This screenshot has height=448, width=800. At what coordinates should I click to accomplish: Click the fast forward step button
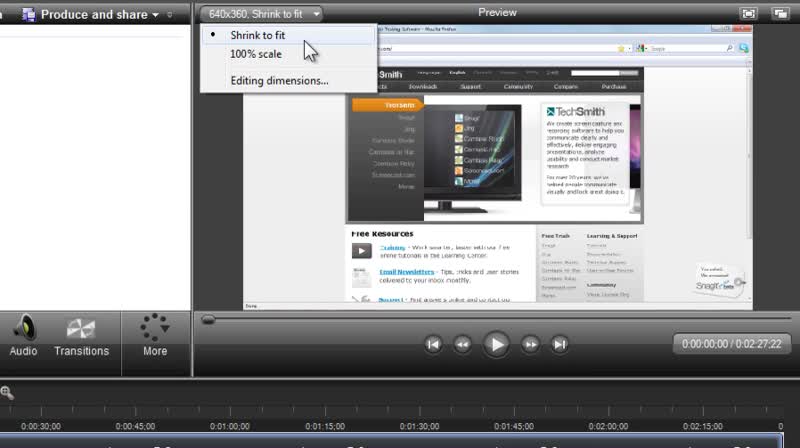[x=531, y=344]
